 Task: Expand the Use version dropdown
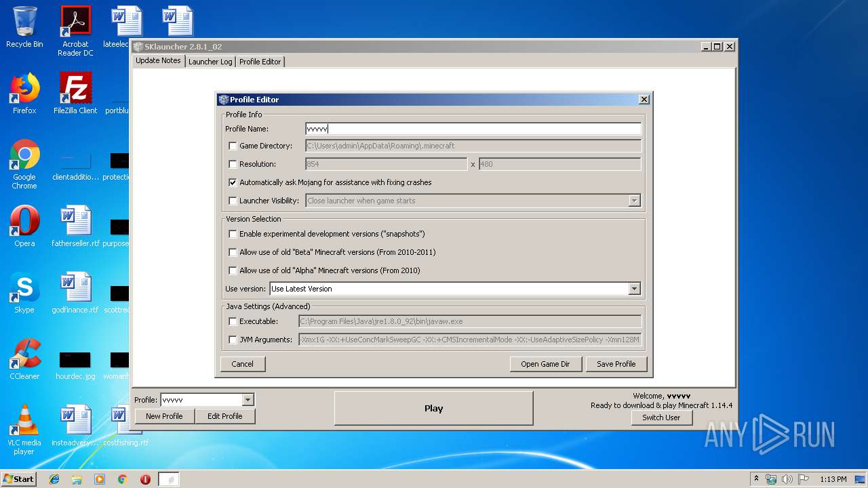634,289
